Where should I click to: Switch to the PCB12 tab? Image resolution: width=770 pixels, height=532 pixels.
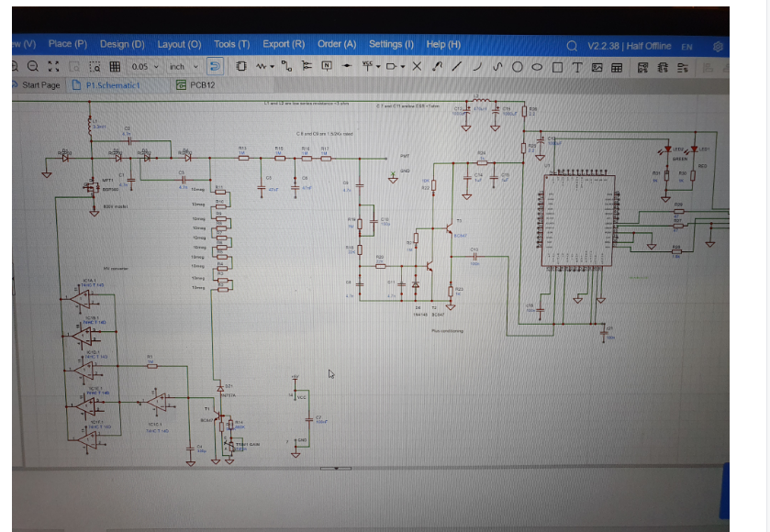[195, 85]
